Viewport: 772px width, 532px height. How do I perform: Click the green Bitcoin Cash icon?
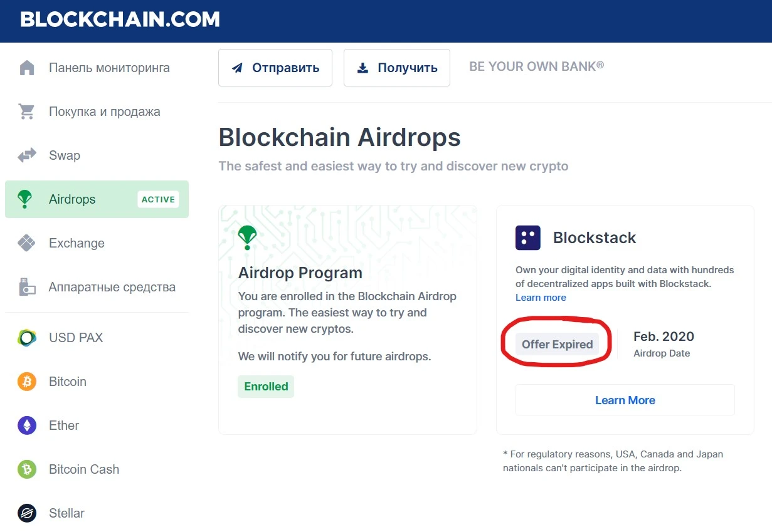tap(27, 469)
